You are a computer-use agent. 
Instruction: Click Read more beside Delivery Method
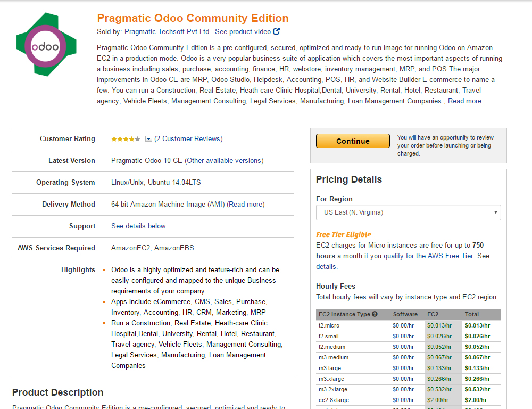click(x=246, y=204)
